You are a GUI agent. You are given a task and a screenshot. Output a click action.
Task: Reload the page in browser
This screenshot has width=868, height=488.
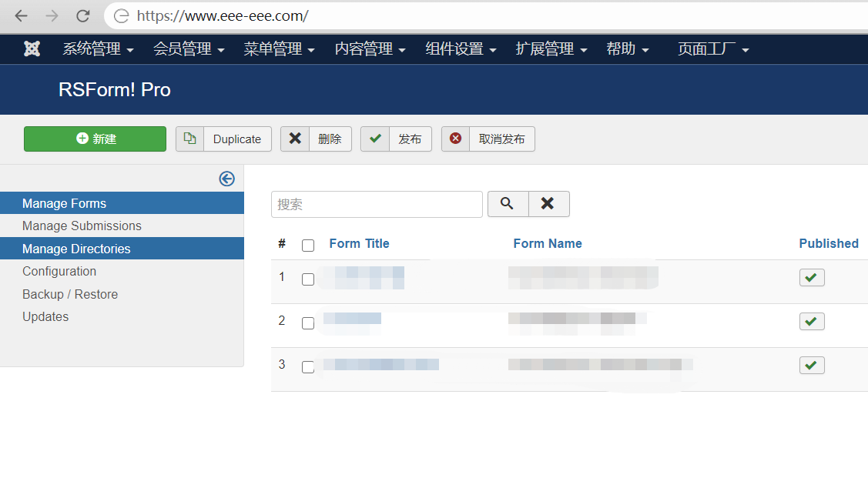tap(82, 15)
